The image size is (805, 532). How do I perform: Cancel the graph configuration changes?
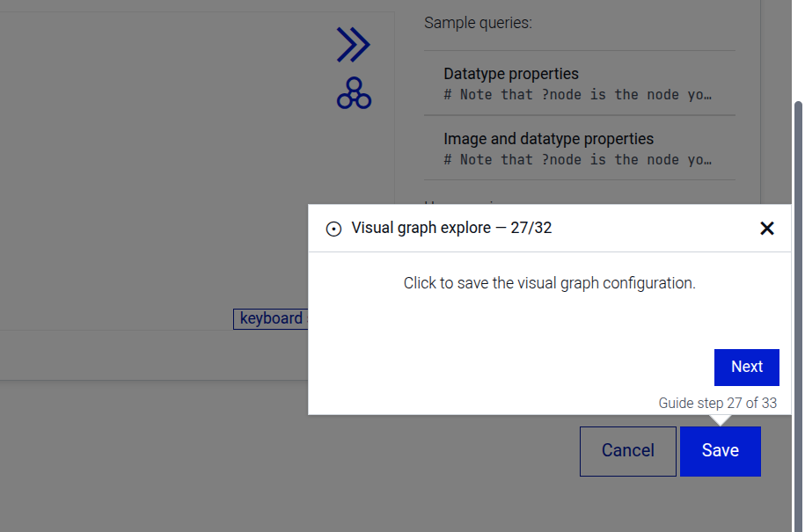tap(627, 451)
